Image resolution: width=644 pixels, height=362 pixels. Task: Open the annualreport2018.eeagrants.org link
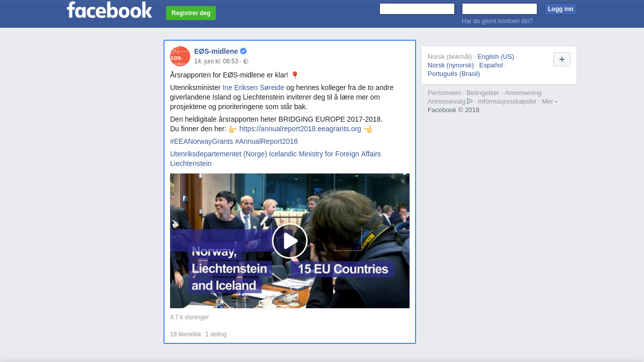pos(300,129)
